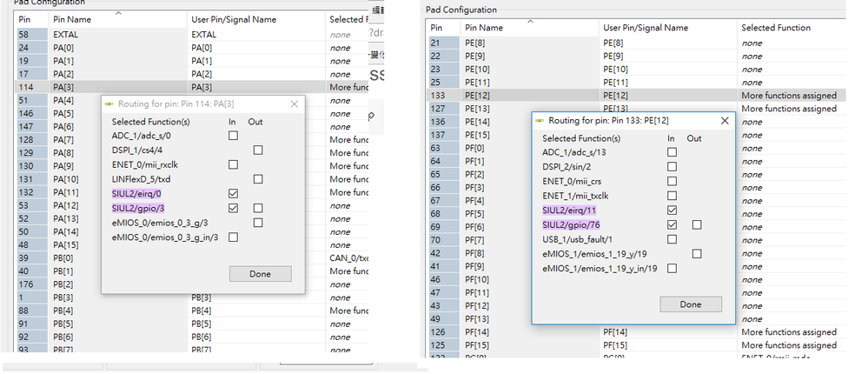Click the Selected Function header above PE[8]
Image resolution: width=868 pixels, height=374 pixels.
click(775, 28)
